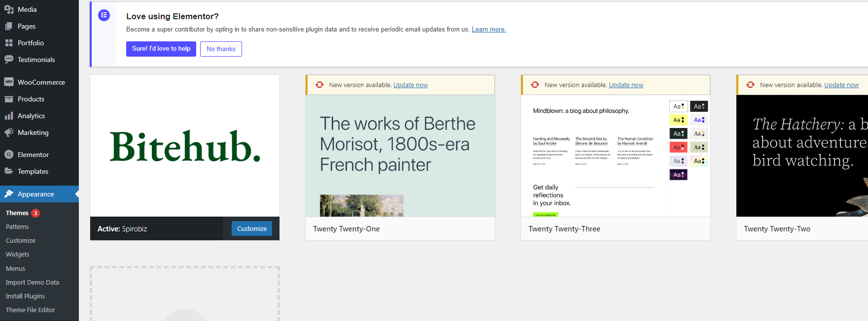Open Customize in the Appearance submenu
The width and height of the screenshot is (868, 321).
click(x=21, y=241)
